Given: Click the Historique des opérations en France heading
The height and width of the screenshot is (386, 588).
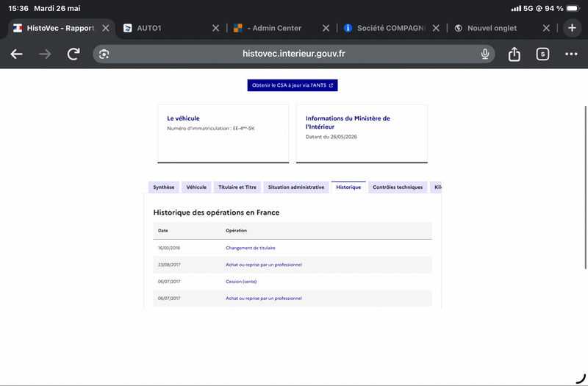Looking at the screenshot, I should [x=216, y=212].
